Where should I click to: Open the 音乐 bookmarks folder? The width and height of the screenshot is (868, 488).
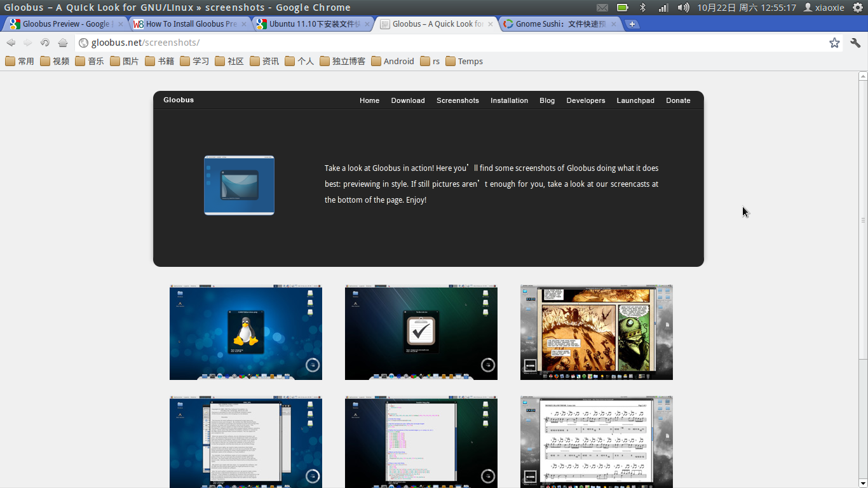pos(90,61)
